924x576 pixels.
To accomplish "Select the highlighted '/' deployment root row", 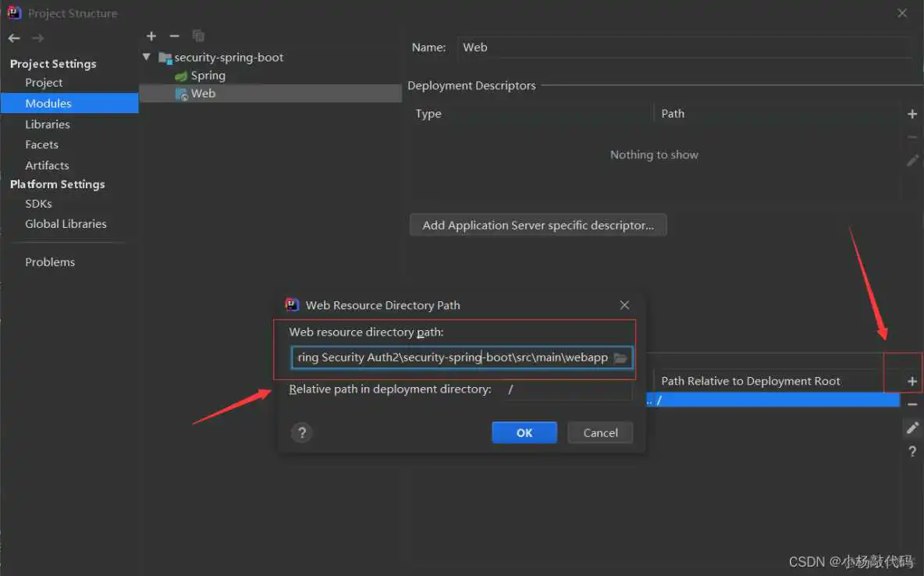I will 773,399.
